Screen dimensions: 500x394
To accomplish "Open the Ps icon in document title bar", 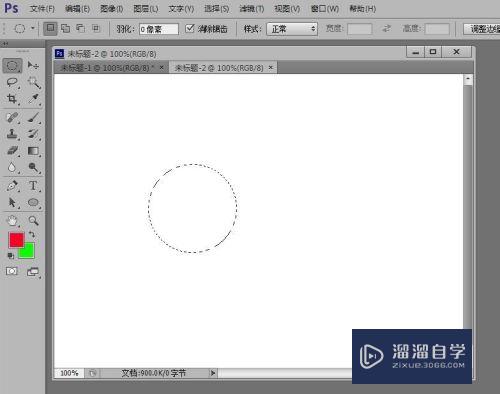I will click(60, 53).
